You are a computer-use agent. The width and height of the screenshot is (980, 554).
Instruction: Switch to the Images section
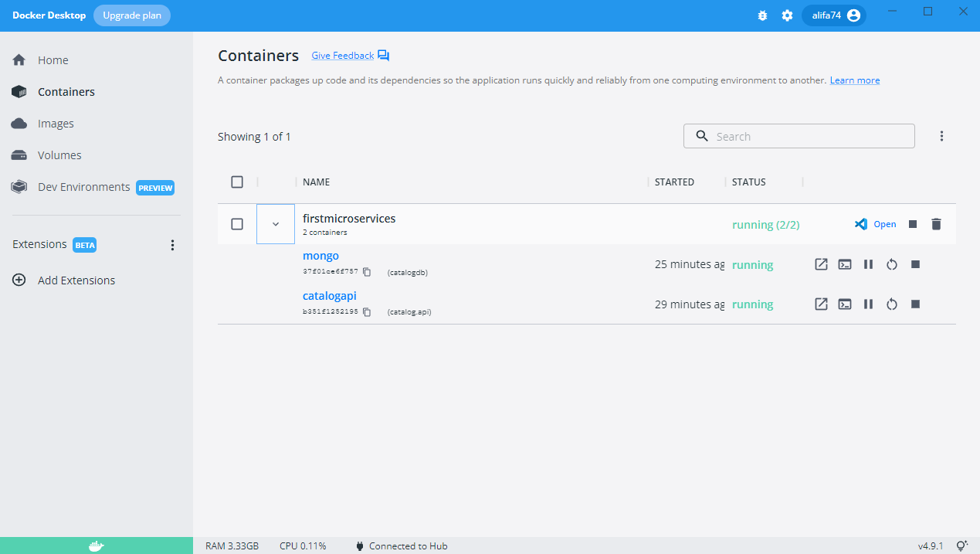pos(56,123)
